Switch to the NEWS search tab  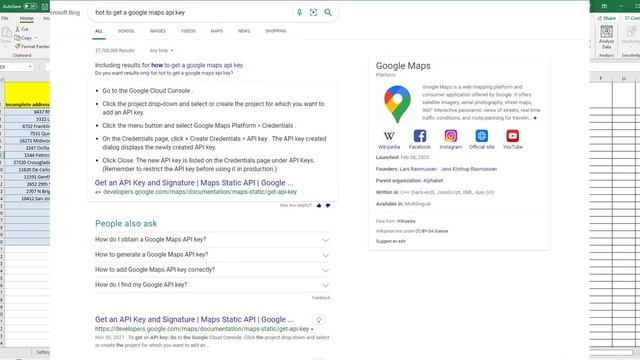[244, 31]
